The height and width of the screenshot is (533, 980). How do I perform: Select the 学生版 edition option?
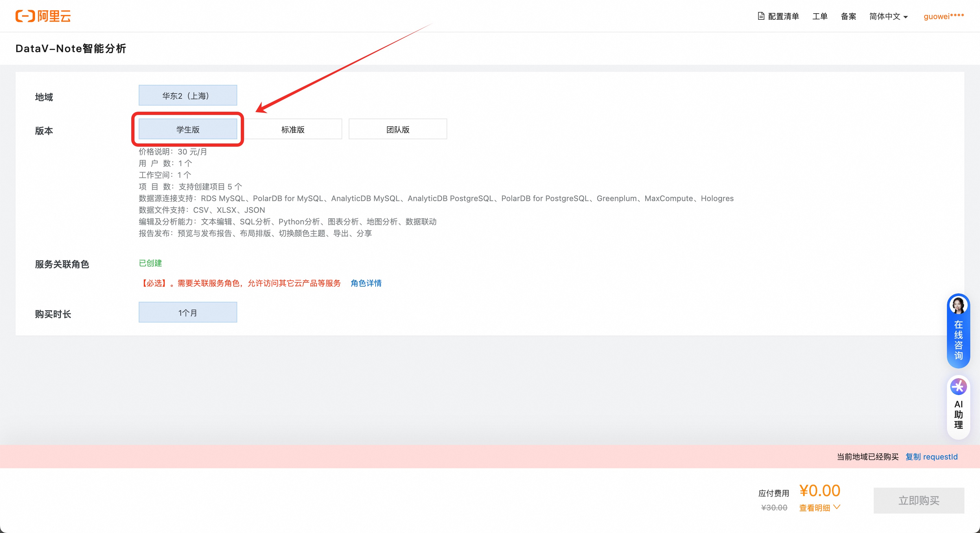pyautogui.click(x=188, y=129)
